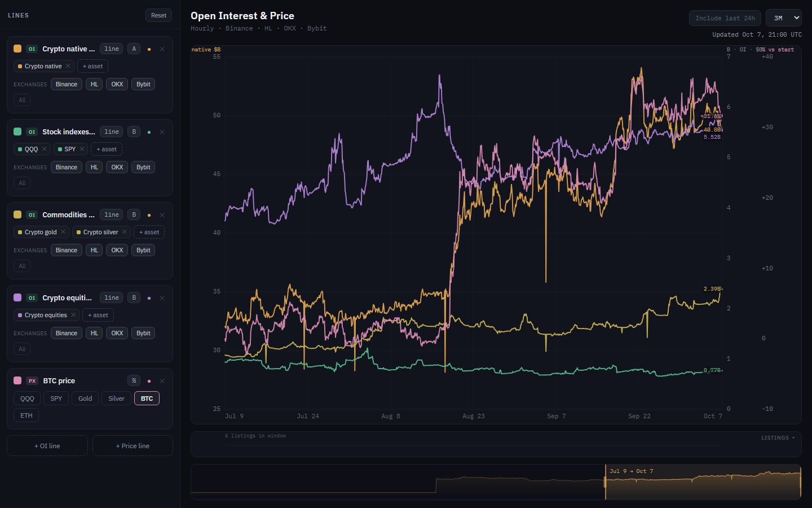Remove the BTC price line card
The width and height of the screenshot is (812, 508).
tap(162, 381)
